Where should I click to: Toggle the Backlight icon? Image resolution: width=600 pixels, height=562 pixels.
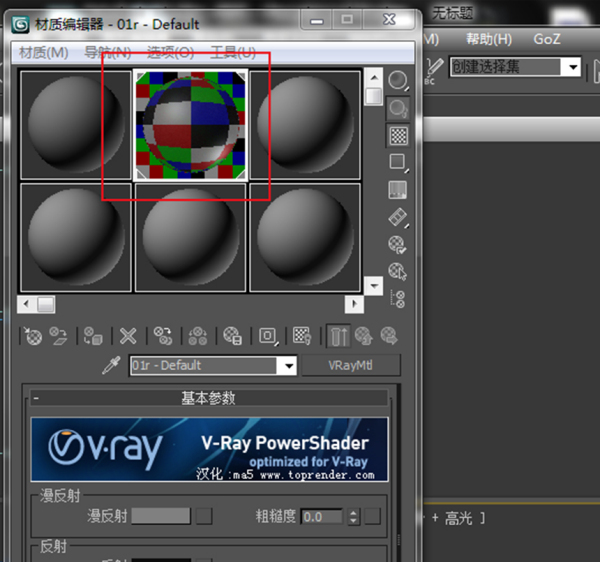pyautogui.click(x=398, y=108)
